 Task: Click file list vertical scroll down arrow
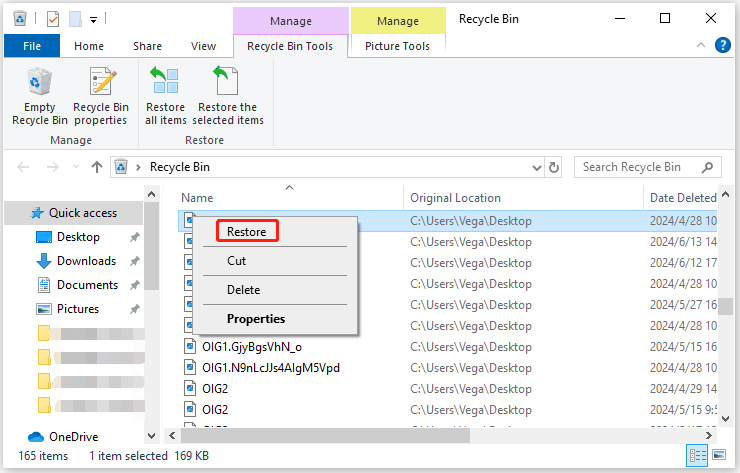(x=726, y=419)
